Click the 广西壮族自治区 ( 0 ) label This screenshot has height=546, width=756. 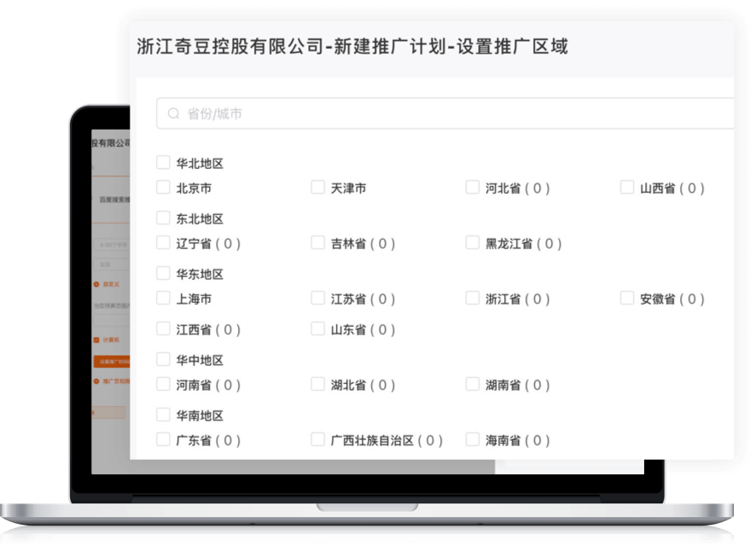point(387,440)
